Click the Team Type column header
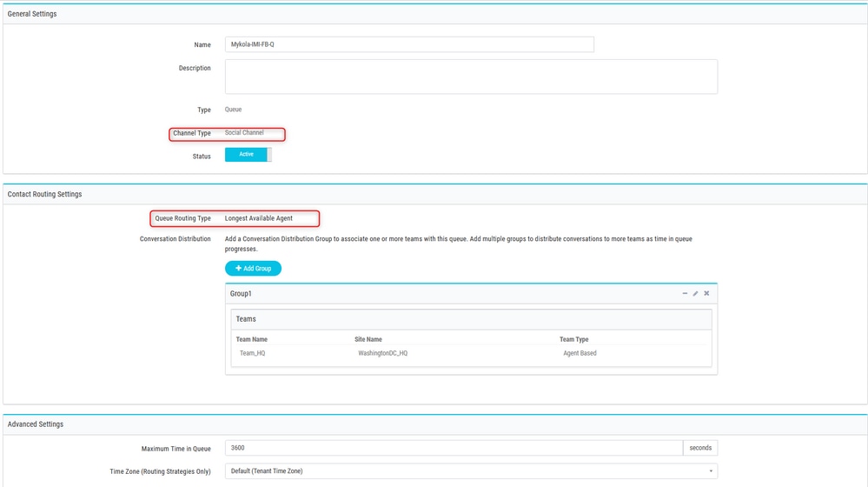The width and height of the screenshot is (868, 487). tap(573, 339)
